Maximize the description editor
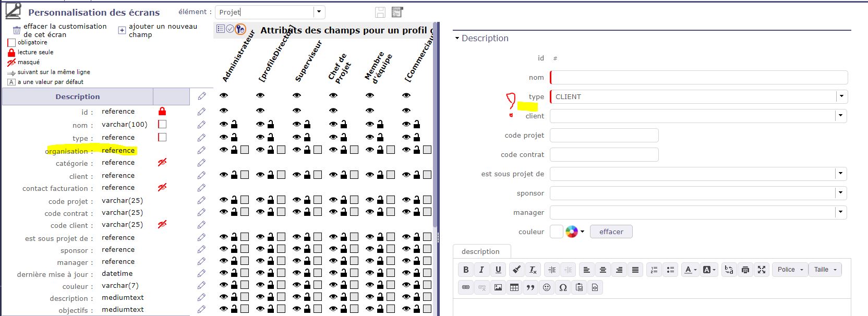This screenshot has height=316, width=868. (x=762, y=270)
